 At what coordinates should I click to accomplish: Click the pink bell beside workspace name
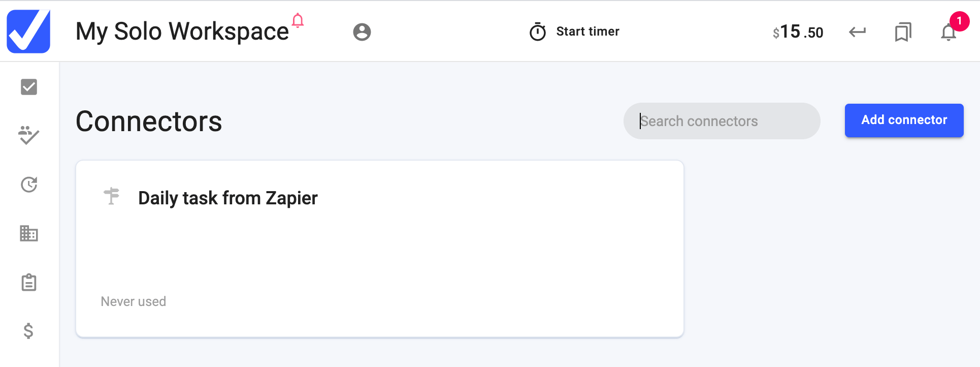(x=298, y=20)
